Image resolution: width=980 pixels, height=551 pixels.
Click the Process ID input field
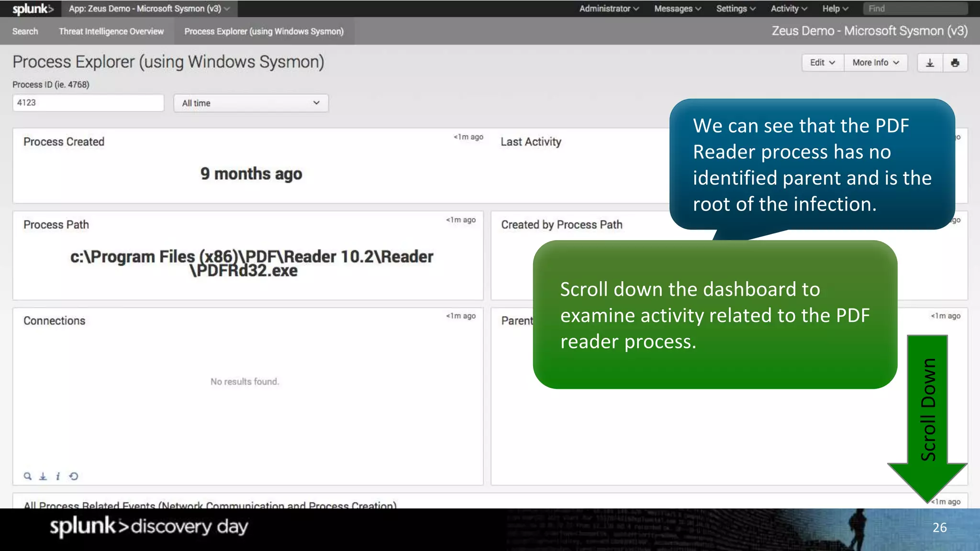(x=88, y=103)
